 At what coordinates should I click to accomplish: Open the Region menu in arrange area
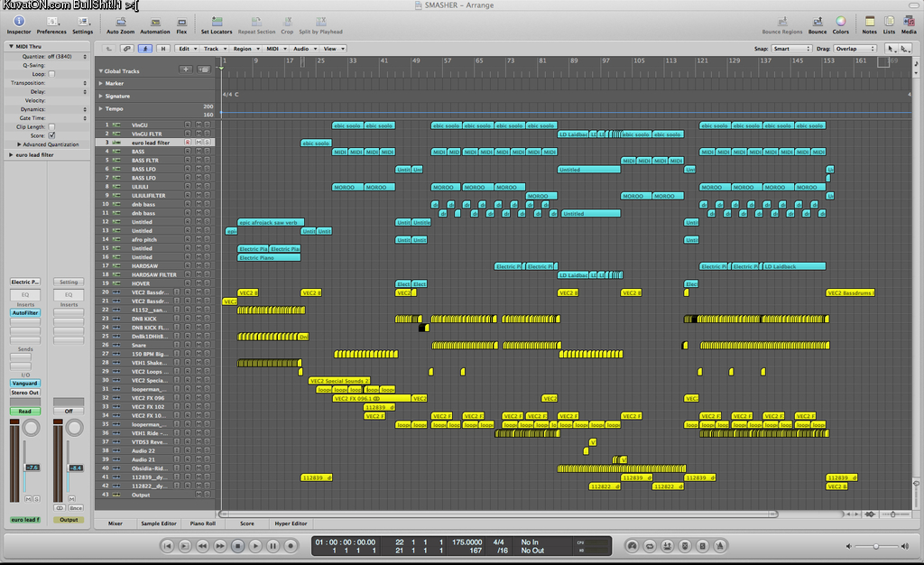(x=244, y=49)
